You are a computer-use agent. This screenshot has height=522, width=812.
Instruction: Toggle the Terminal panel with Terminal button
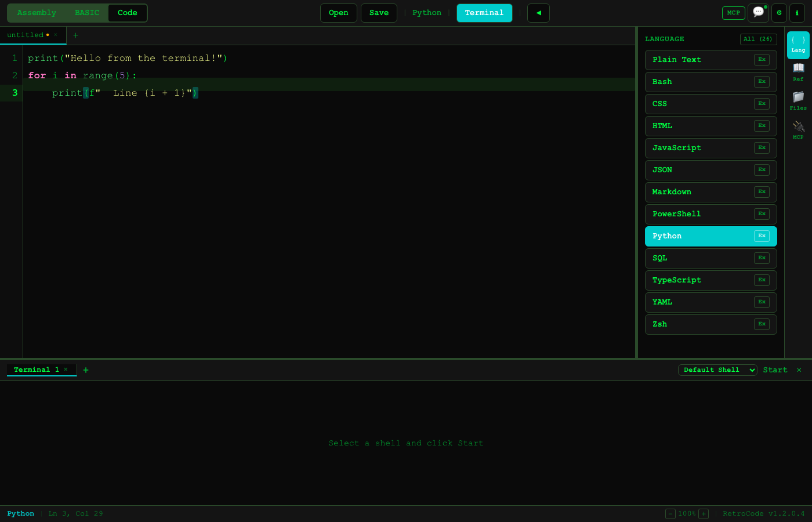(x=484, y=13)
